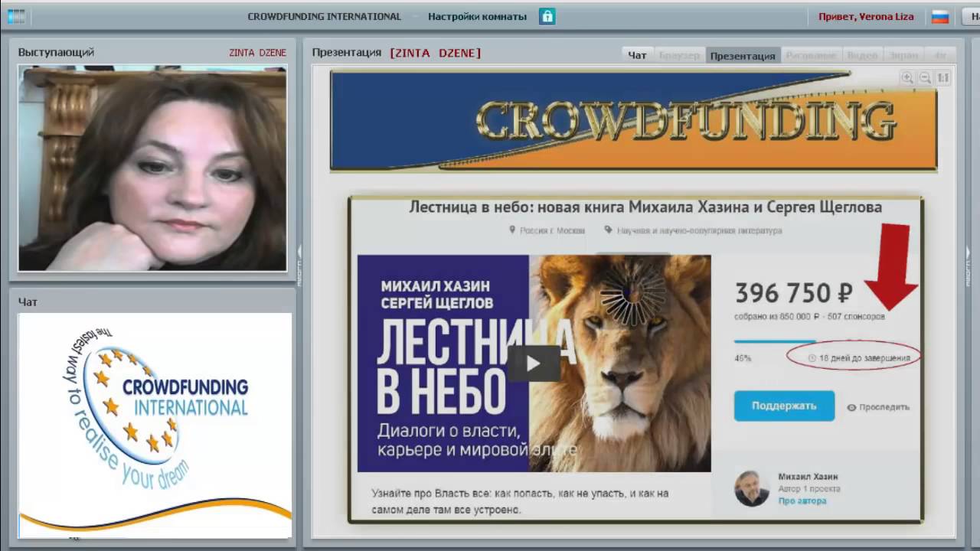Click the project title Лестница в небо heading
Viewport: 980px width, 551px height.
click(x=645, y=207)
